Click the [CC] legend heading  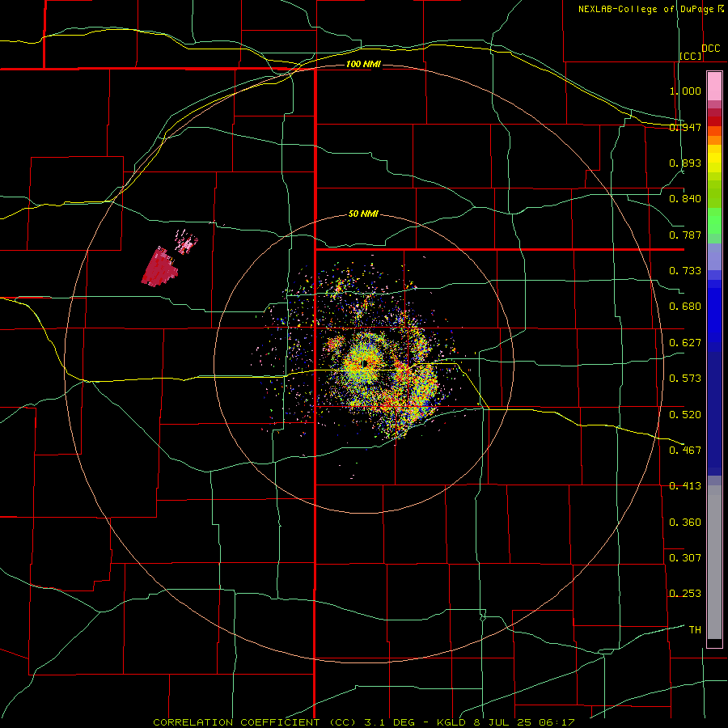coord(691,56)
